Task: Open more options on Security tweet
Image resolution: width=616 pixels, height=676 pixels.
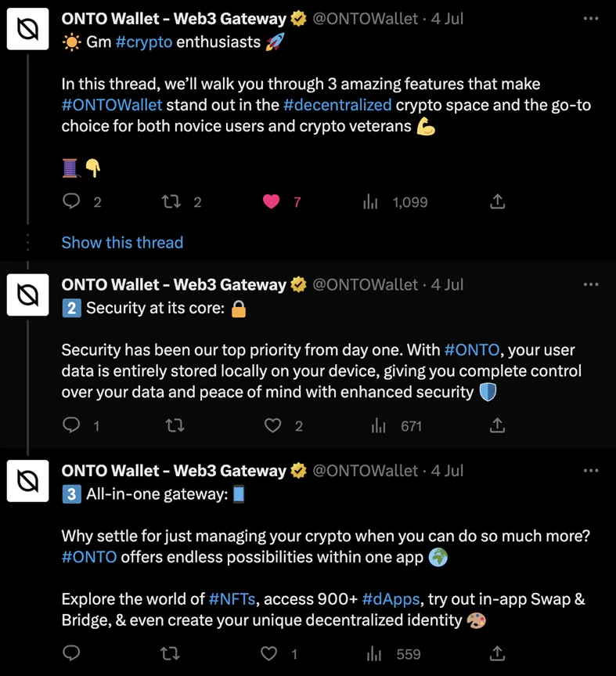Action: click(x=591, y=284)
